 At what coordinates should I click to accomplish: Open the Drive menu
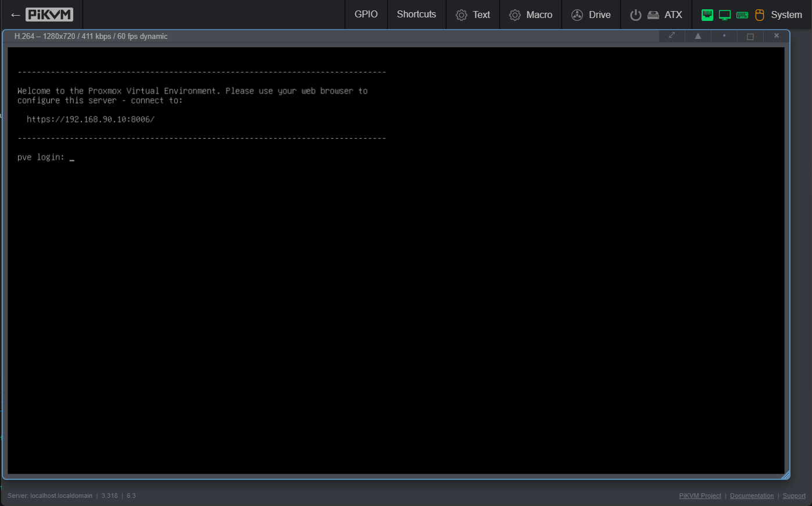pyautogui.click(x=599, y=15)
